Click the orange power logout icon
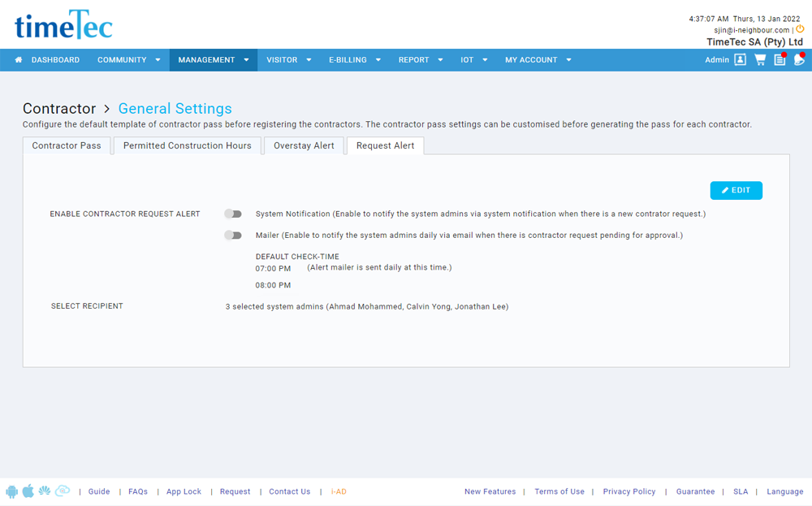Image resolution: width=812 pixels, height=506 pixels. tap(800, 29)
